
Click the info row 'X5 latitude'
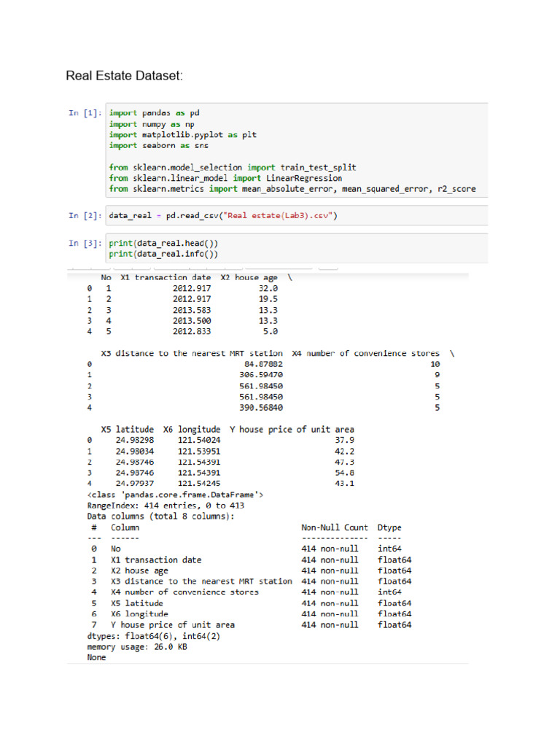[252, 603]
